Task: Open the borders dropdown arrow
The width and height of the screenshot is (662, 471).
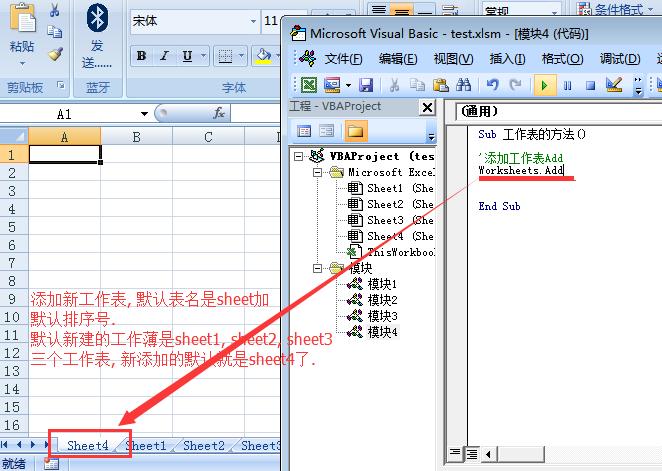Action: [241, 56]
